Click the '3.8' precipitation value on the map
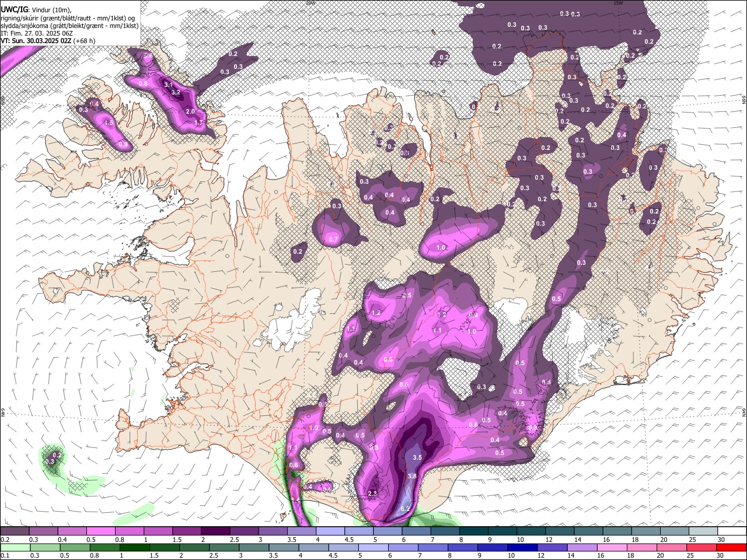This screenshot has height=560, width=747. coord(412,476)
